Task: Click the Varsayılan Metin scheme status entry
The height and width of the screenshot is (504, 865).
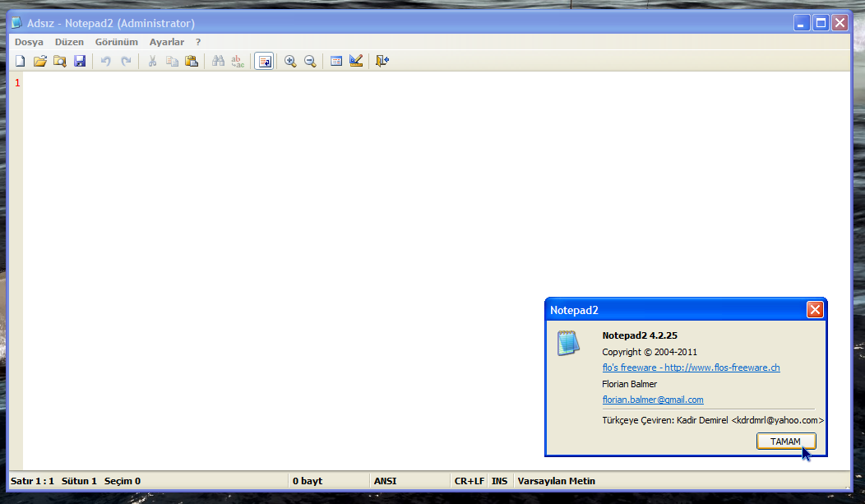Action: pyautogui.click(x=556, y=481)
